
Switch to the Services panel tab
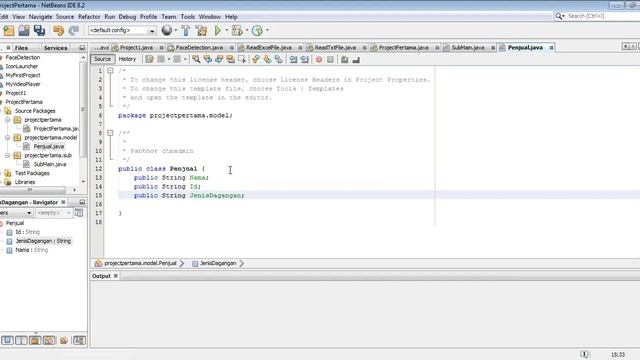coord(56,48)
